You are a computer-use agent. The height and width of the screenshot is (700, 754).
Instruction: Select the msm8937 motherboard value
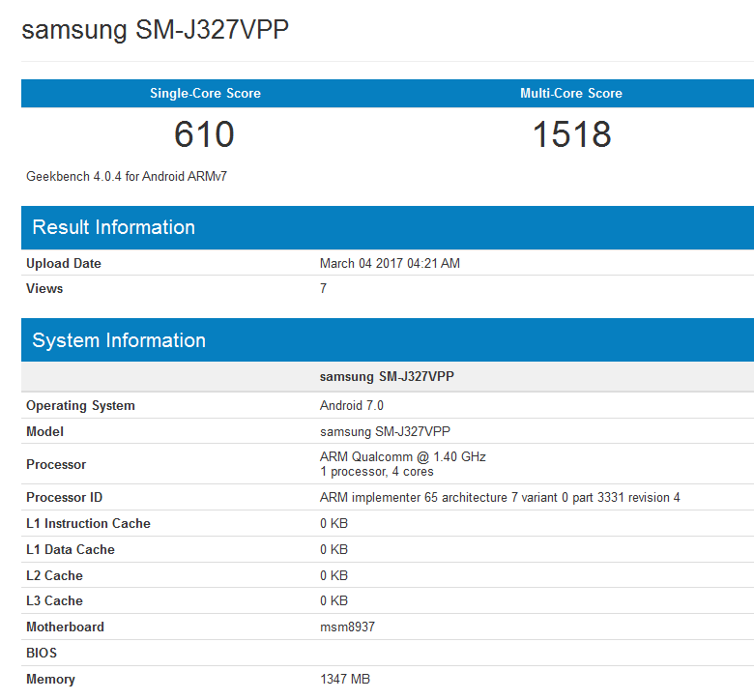click(x=347, y=627)
